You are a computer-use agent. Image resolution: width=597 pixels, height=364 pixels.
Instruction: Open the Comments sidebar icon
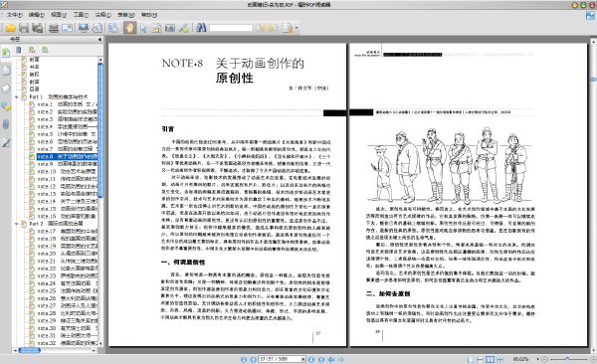pyautogui.click(x=6, y=106)
